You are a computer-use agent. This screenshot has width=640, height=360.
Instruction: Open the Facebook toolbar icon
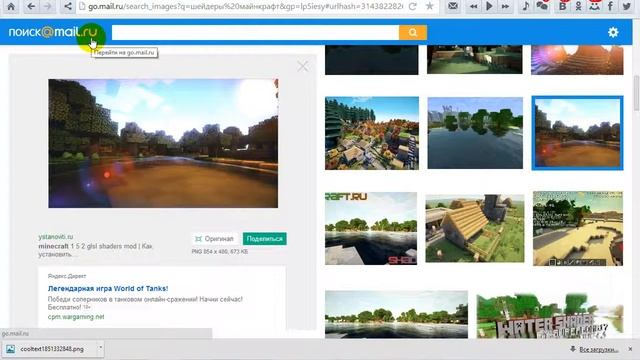pos(610,6)
